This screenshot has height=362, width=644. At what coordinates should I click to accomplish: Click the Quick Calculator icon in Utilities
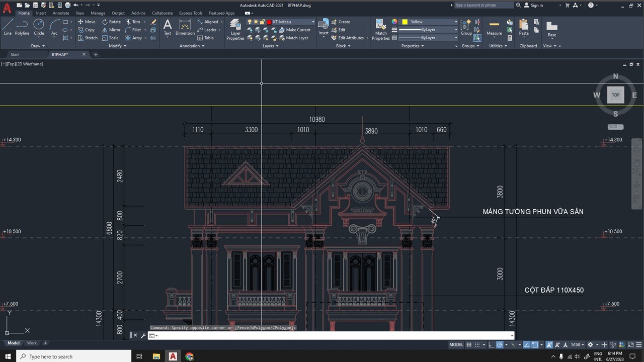point(510,38)
